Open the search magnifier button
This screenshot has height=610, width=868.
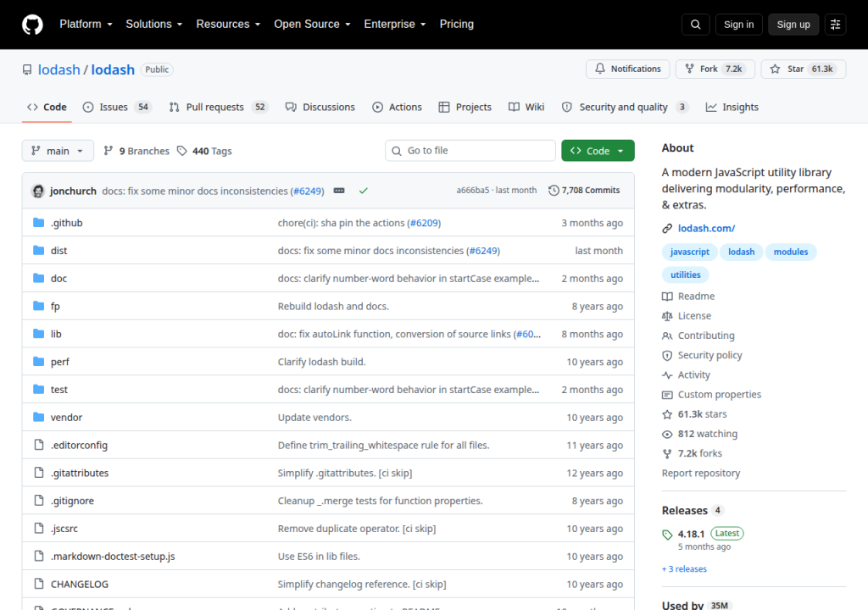[x=695, y=25]
